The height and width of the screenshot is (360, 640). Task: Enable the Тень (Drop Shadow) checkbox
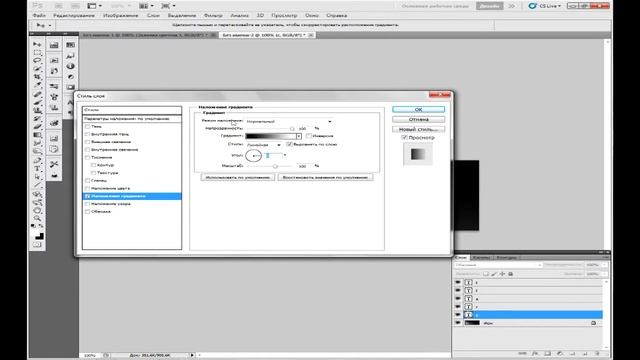[87, 127]
